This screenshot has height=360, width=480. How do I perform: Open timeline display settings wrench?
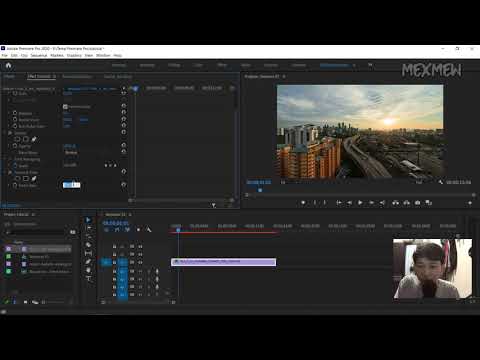click(149, 230)
